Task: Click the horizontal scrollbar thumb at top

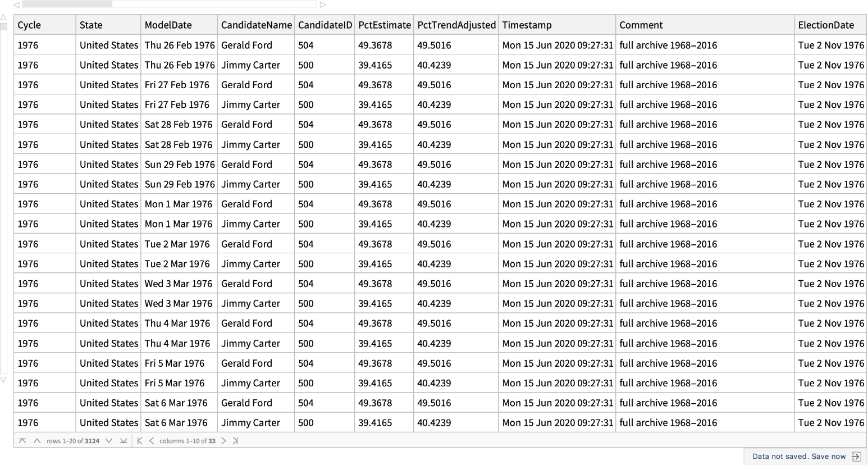Action: coord(67,4)
